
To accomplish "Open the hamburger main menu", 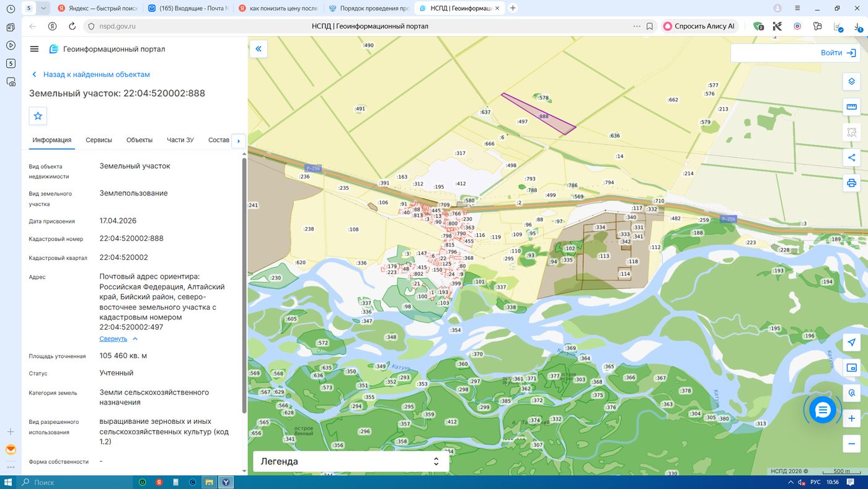I will 34,49.
